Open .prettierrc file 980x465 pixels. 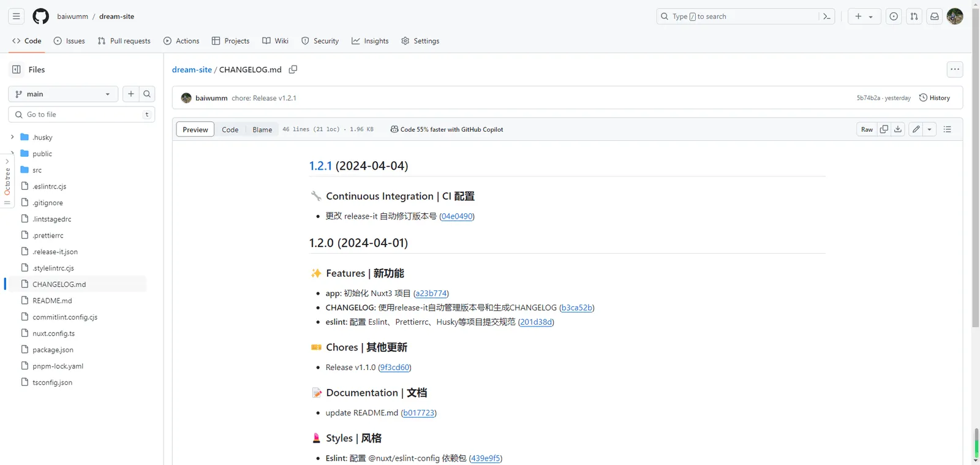(48, 235)
